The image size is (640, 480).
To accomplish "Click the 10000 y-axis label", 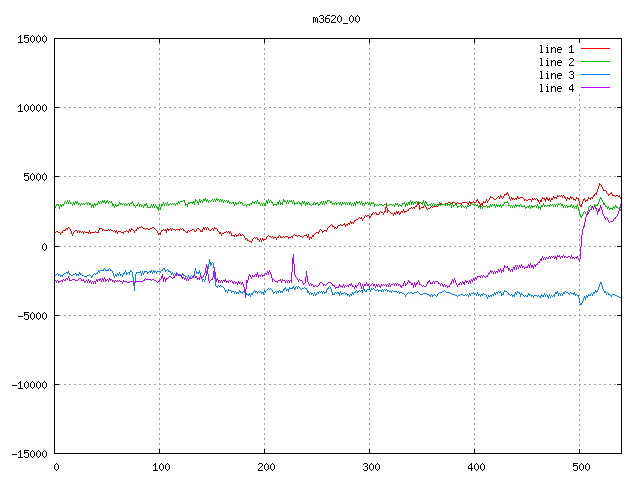I will 32,108.
